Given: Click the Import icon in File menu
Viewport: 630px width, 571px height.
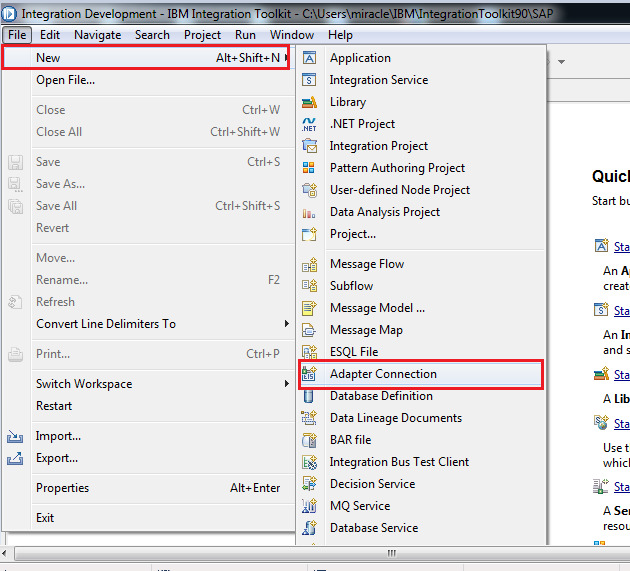Looking at the screenshot, I should pyautogui.click(x=15, y=436).
